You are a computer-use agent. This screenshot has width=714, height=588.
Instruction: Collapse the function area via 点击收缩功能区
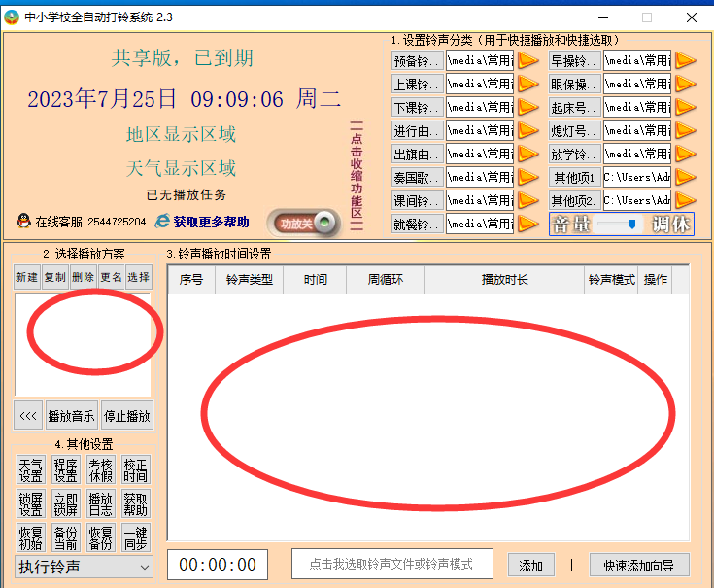(x=357, y=176)
